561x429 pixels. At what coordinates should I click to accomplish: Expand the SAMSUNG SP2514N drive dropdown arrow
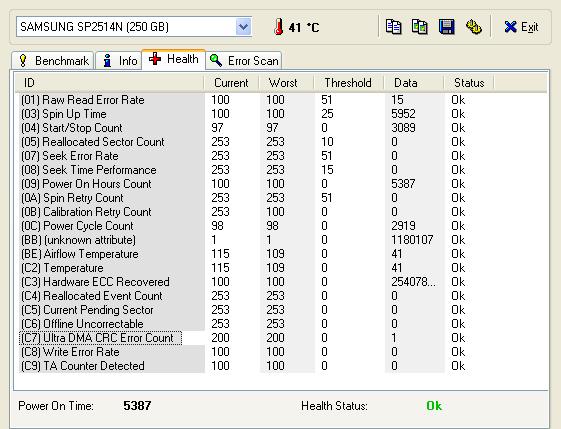[x=243, y=27]
